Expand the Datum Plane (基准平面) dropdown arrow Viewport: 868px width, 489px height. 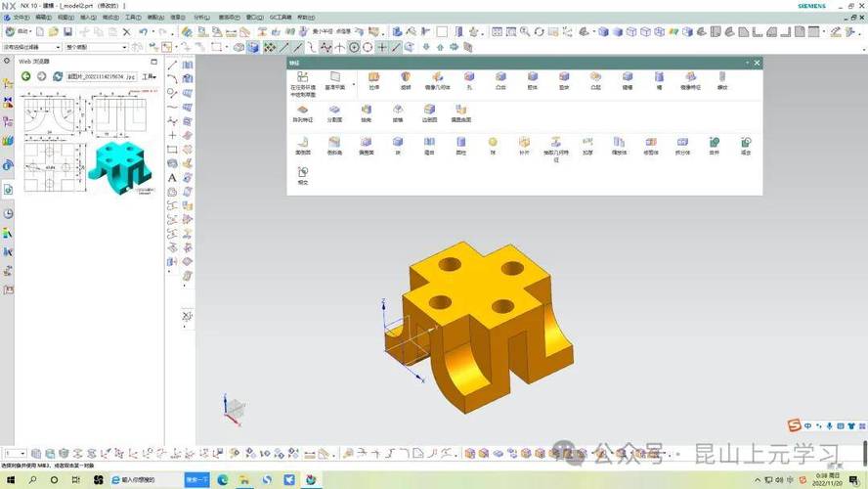tap(354, 85)
